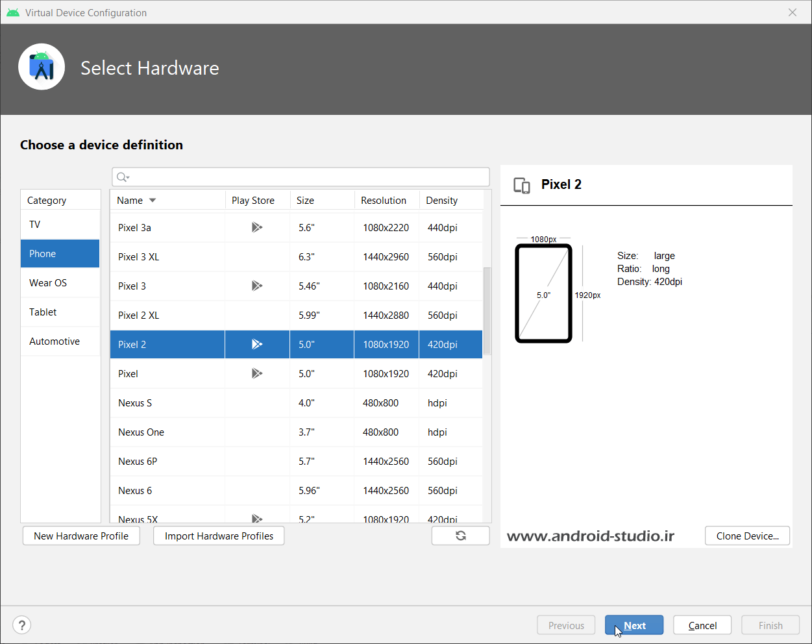Select the Nexus 6 device row

(x=297, y=490)
